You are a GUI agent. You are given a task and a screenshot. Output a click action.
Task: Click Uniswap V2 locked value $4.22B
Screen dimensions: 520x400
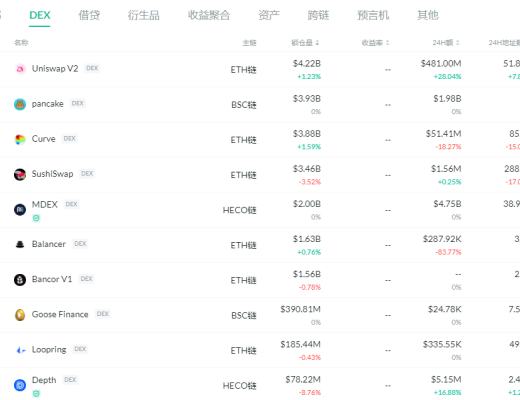pyautogui.click(x=307, y=64)
